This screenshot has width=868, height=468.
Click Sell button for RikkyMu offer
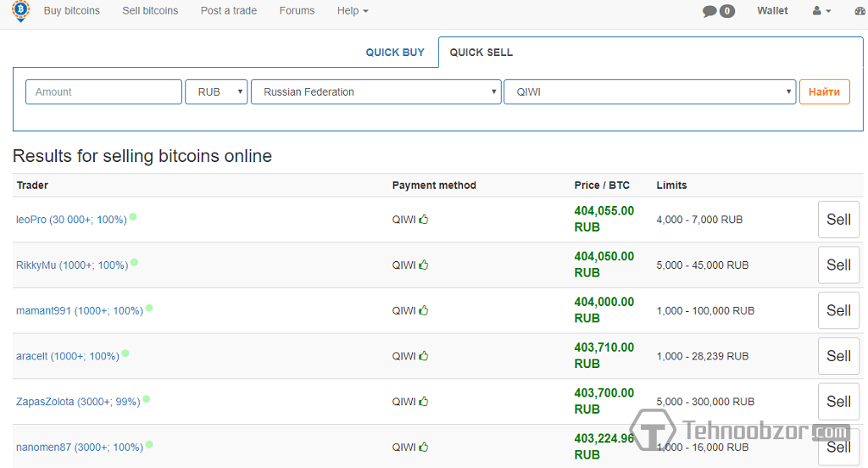click(838, 265)
